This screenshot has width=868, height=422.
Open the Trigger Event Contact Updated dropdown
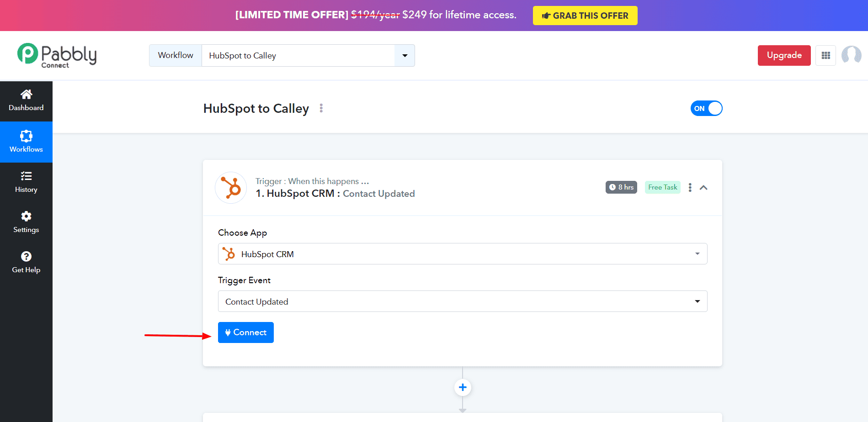click(463, 301)
